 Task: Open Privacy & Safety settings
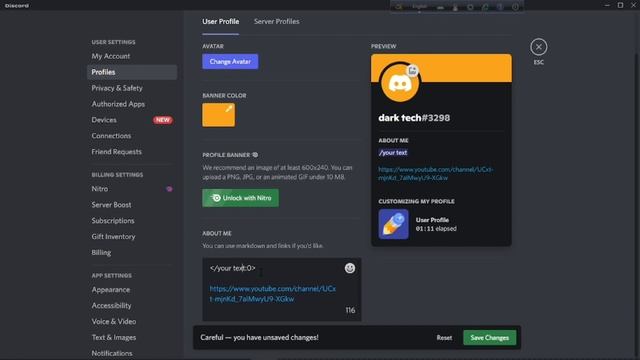[132, 88]
